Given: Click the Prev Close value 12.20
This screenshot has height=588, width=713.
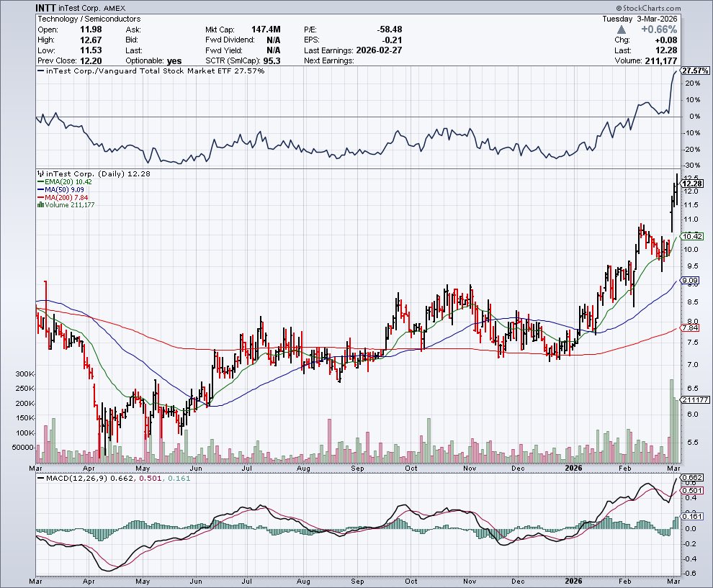Looking at the screenshot, I should (x=91, y=61).
